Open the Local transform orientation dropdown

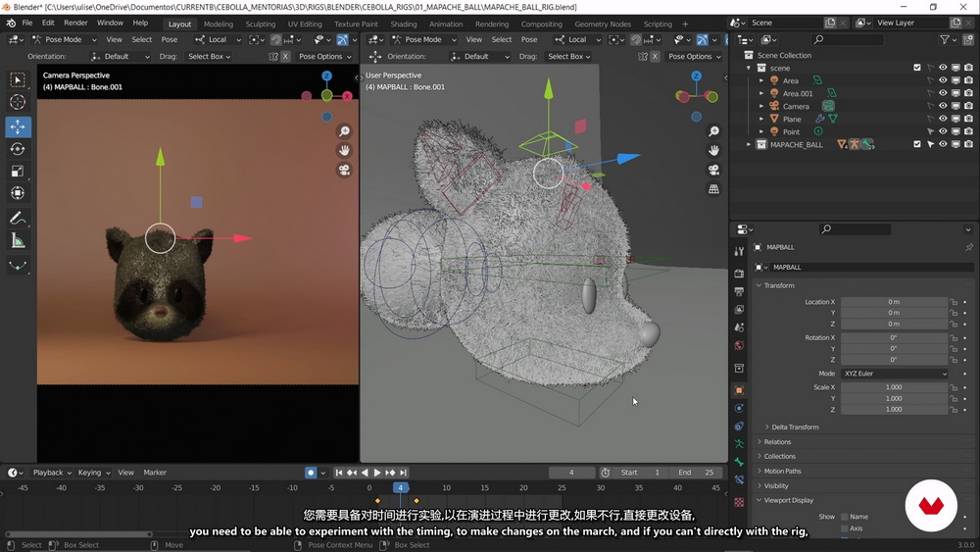[218, 39]
